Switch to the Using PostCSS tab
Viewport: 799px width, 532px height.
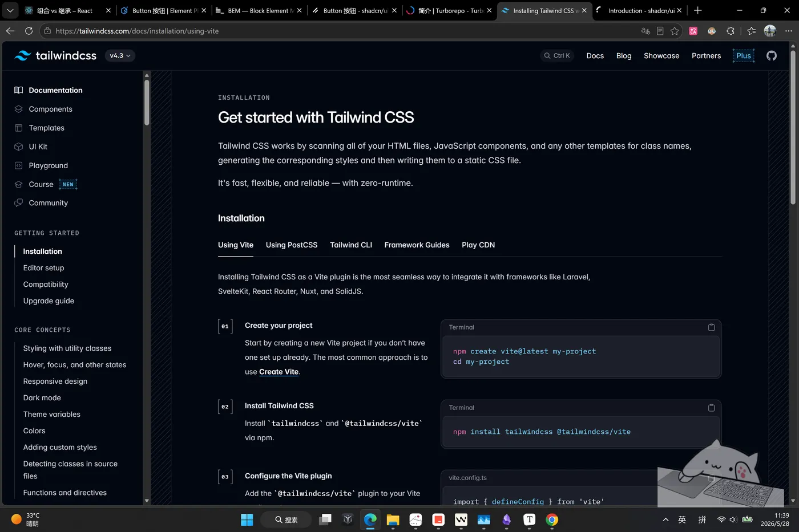click(292, 245)
